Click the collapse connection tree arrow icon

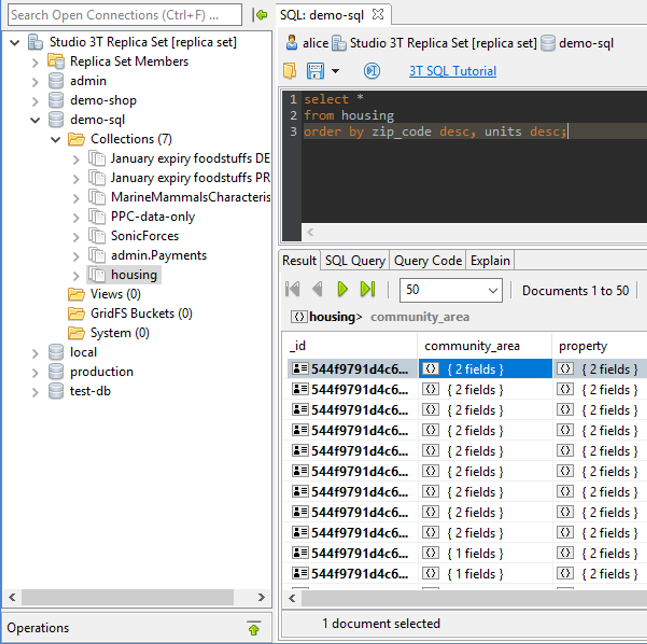260,15
